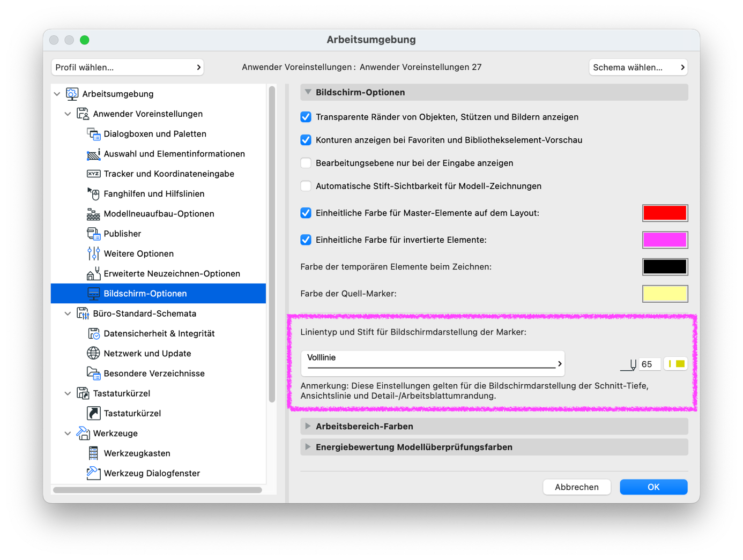Image resolution: width=743 pixels, height=560 pixels.
Task: Click the Fanghilfen und Hilfslinien mouse icon
Action: (93, 193)
